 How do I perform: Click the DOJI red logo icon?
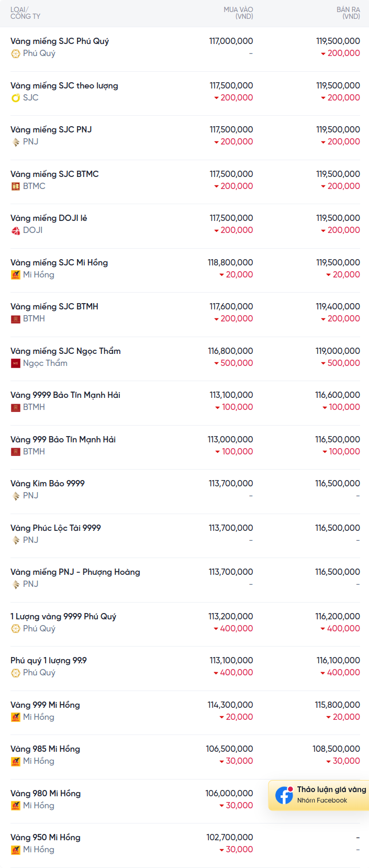16,230
